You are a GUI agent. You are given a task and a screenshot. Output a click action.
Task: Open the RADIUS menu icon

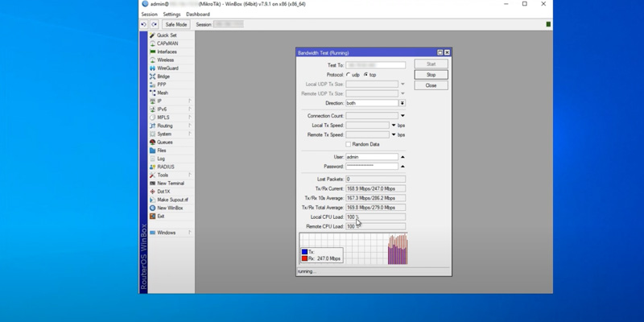(x=152, y=167)
